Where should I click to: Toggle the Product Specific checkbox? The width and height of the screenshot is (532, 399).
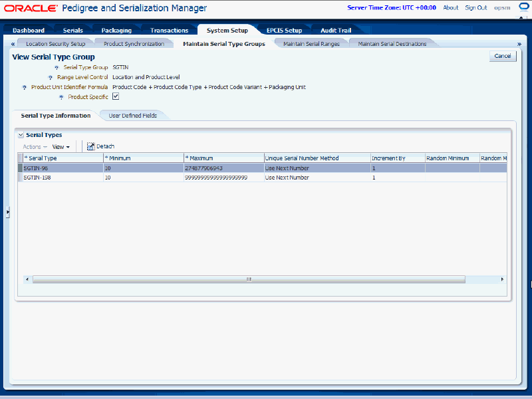pyautogui.click(x=116, y=96)
